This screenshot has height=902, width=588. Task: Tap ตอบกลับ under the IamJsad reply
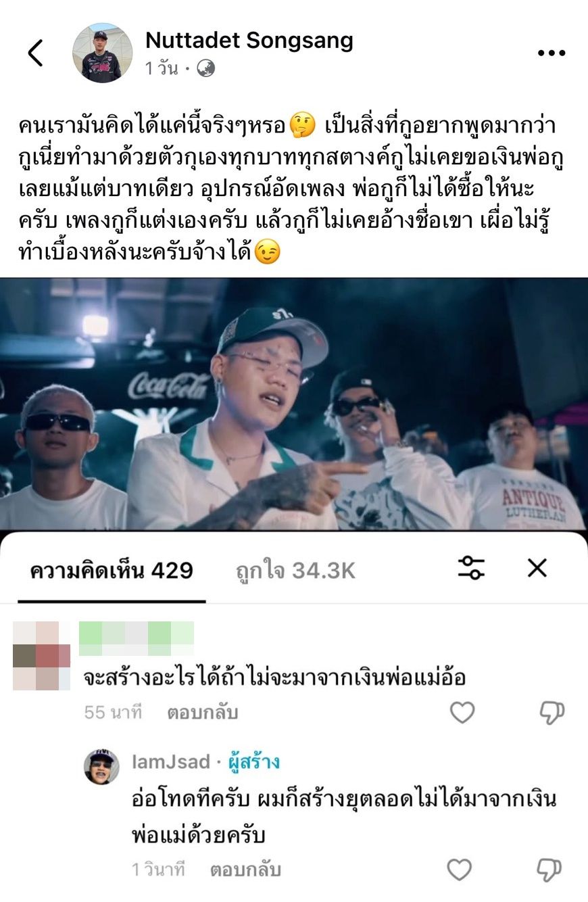(245, 869)
